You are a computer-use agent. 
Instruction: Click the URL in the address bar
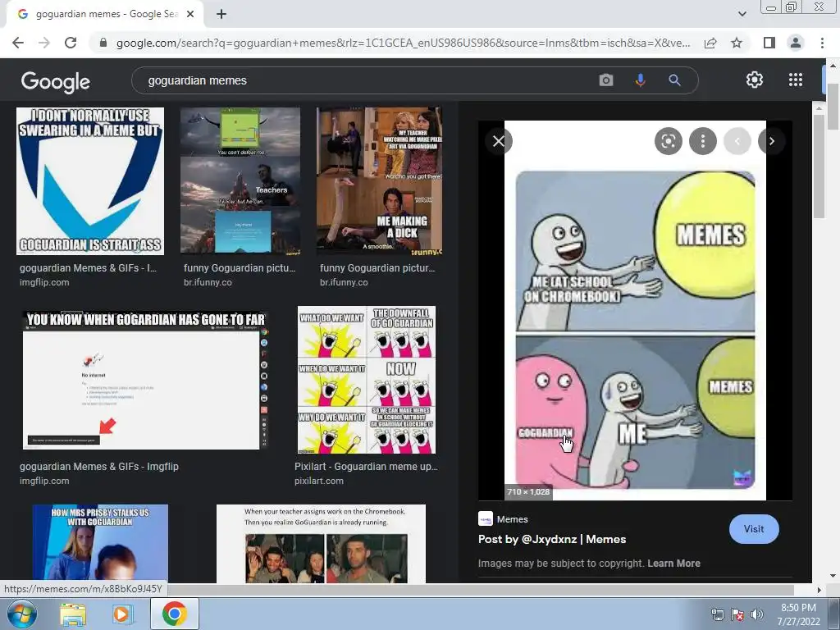(403, 43)
